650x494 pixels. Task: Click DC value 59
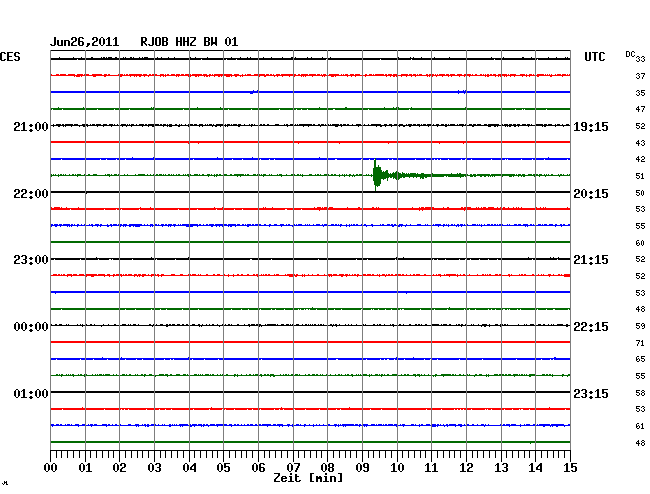coord(640,326)
